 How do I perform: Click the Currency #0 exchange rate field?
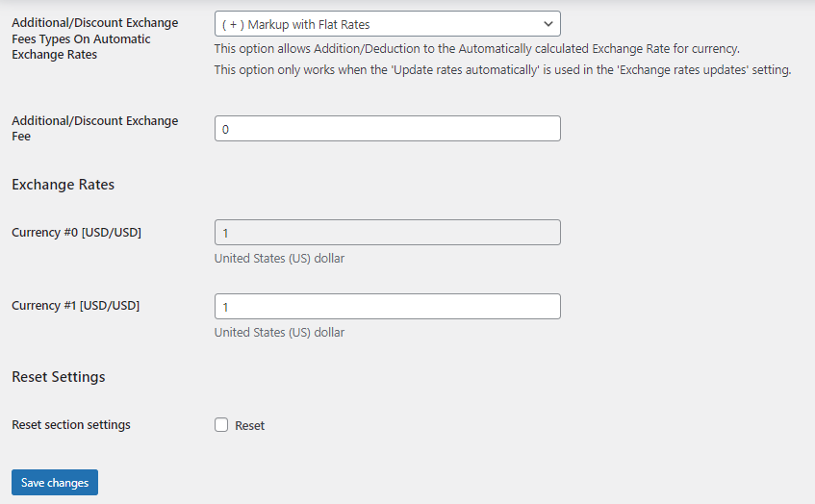(387, 233)
